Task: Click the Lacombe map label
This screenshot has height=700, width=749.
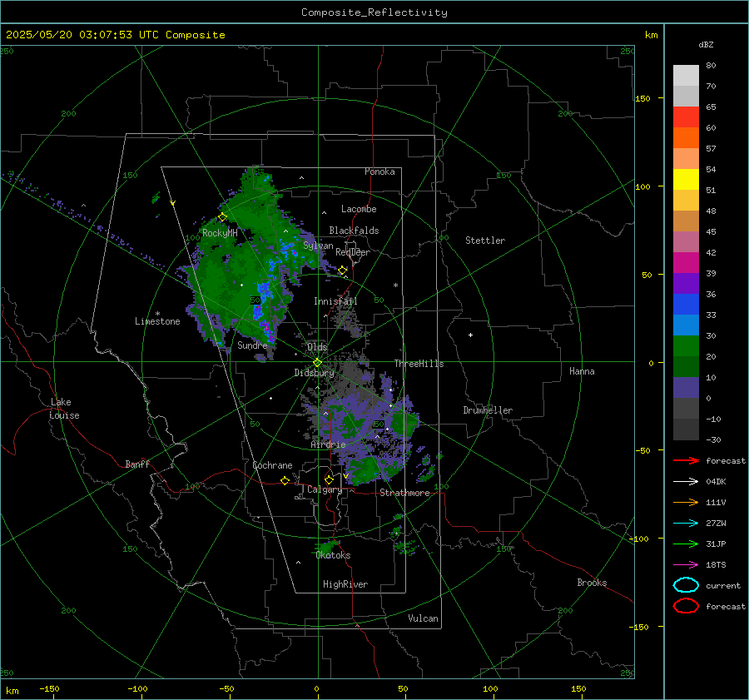Action: point(359,209)
